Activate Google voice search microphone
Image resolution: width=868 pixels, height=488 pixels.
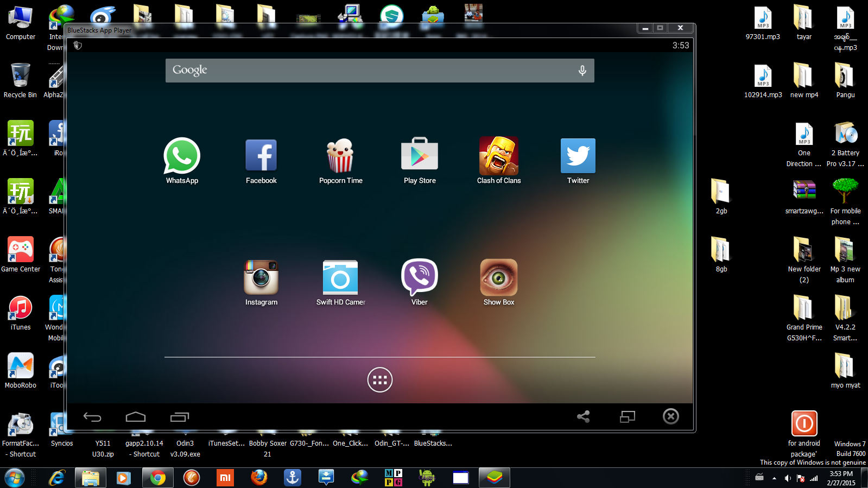click(582, 71)
